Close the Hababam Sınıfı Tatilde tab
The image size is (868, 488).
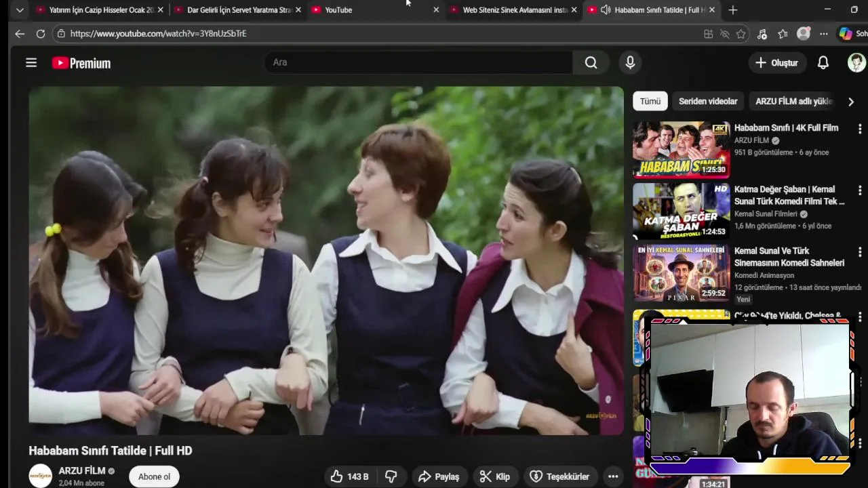[712, 10]
